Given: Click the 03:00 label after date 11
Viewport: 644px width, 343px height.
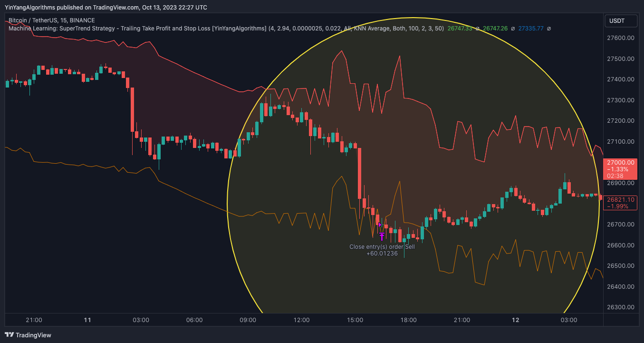Looking at the screenshot, I should pos(141,320).
